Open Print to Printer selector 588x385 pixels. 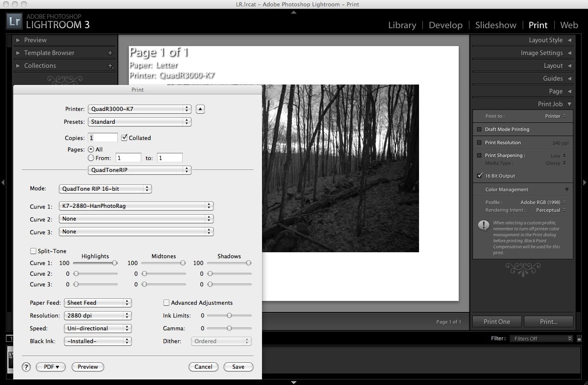click(x=555, y=116)
